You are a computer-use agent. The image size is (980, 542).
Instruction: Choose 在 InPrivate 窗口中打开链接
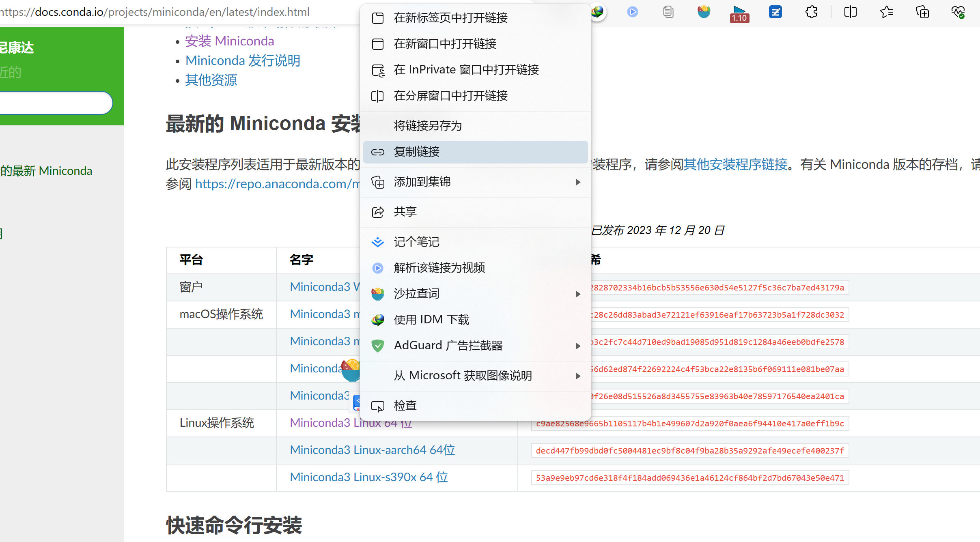[x=466, y=69]
